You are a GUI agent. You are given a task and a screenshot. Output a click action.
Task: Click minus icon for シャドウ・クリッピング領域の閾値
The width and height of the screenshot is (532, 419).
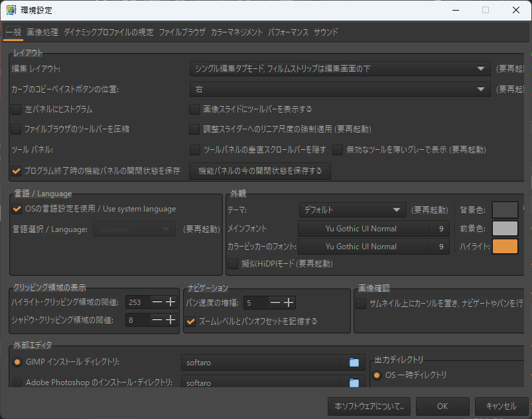157,320
